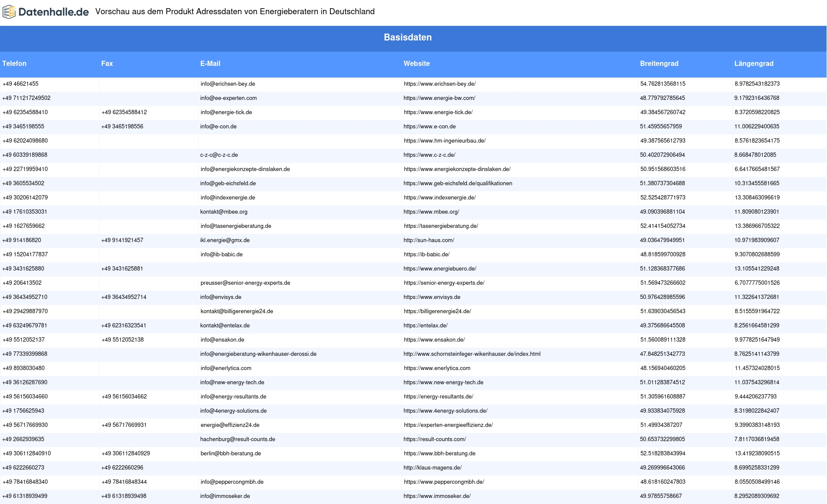This screenshot has height=504, width=827.
Task: Click the Website column header
Action: pos(417,63)
